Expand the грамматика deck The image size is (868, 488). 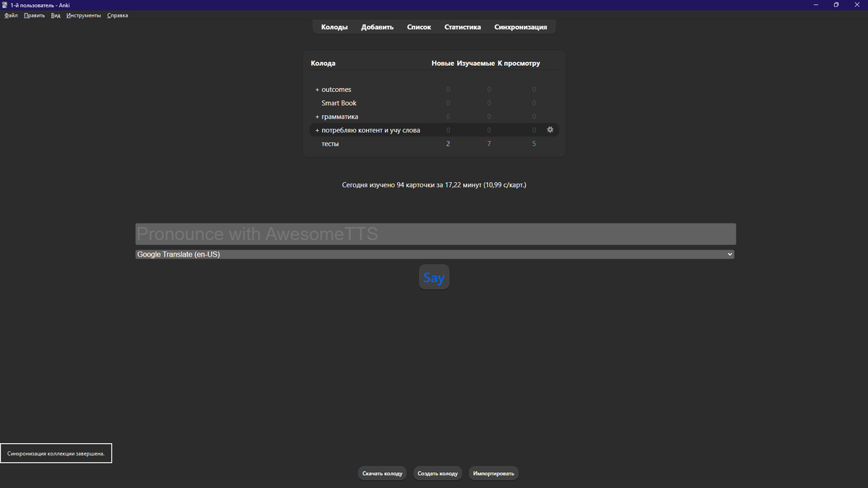pos(317,117)
